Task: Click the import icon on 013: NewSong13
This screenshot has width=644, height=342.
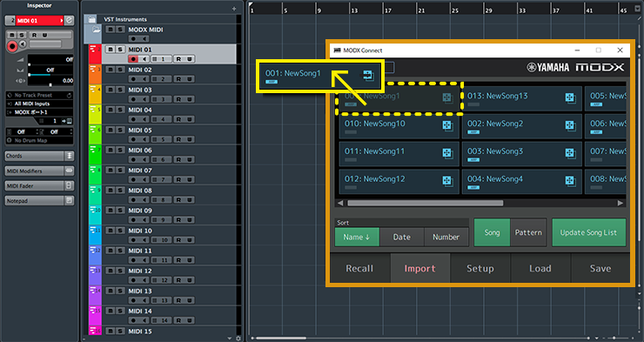Action: (x=570, y=97)
